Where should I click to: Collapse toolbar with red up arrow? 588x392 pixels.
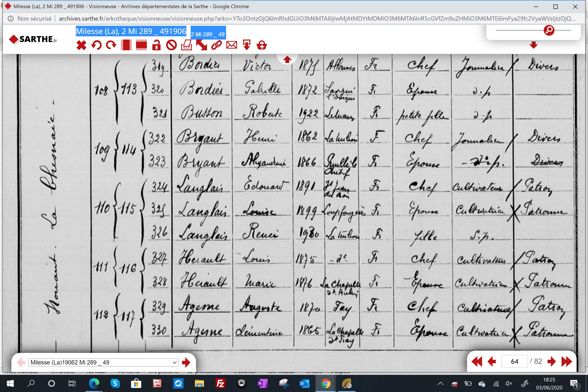287,60
